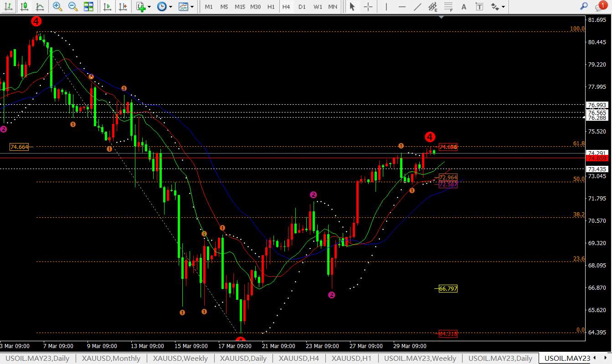Switch to the USOIL.MAY23,Weekly chart tab
This screenshot has width=612, height=364.
click(420, 359)
